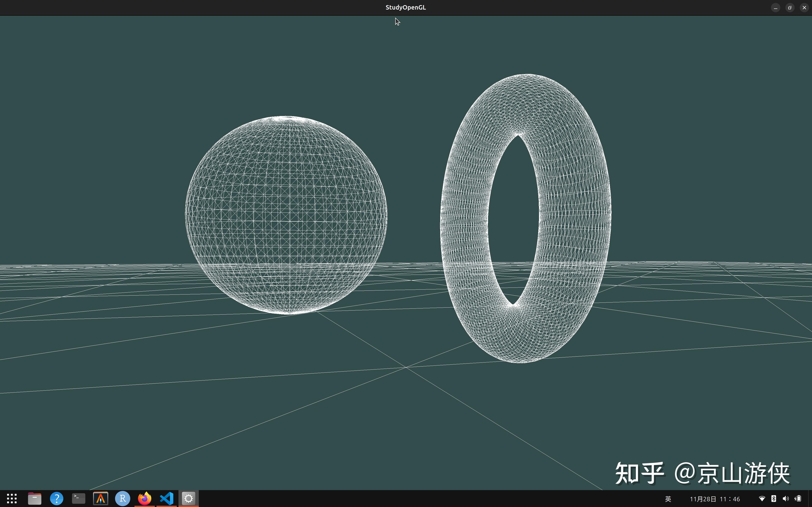Open the application grid launcher

coord(12,499)
